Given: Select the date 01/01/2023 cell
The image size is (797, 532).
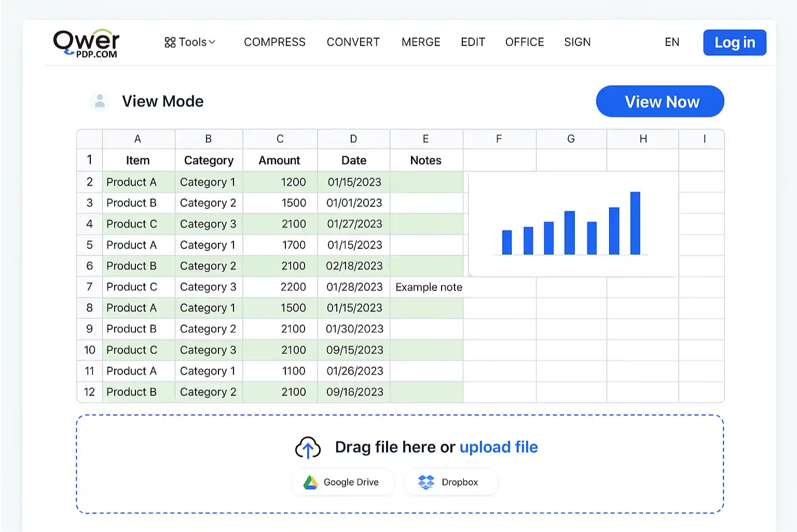Looking at the screenshot, I should pyautogui.click(x=353, y=203).
